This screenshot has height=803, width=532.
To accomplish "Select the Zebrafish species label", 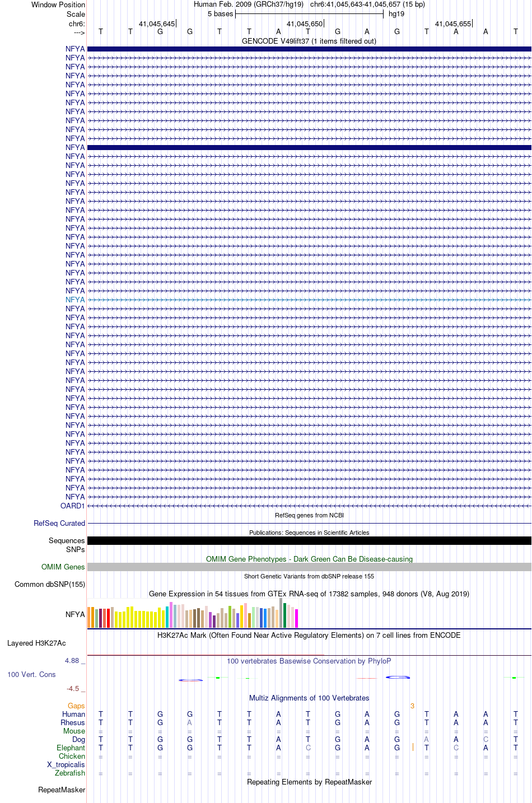I will point(70,773).
